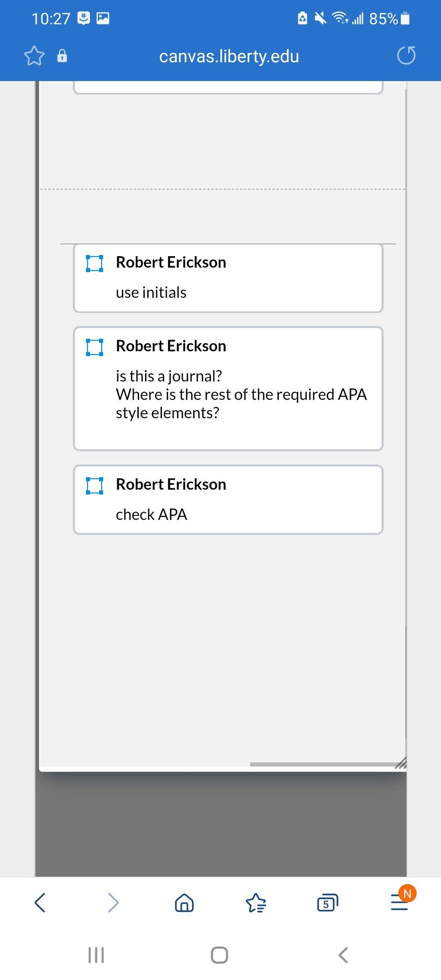Open canvas.liberty.edu address field
This screenshot has width=441, height=980.
(x=229, y=56)
